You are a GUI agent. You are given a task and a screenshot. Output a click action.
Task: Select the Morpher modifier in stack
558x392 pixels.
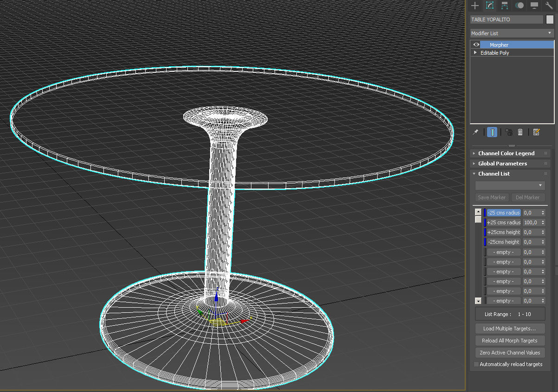tap(517, 45)
